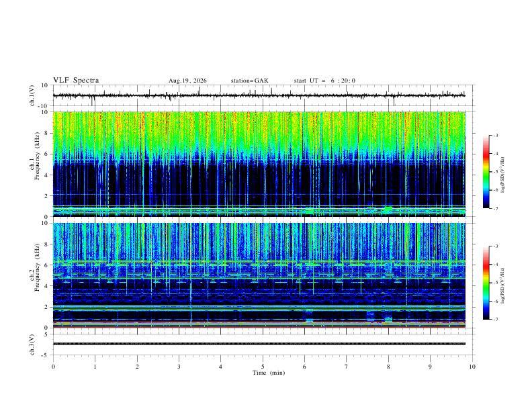
Task: Click the station=GAK label
Action: [x=249, y=81]
